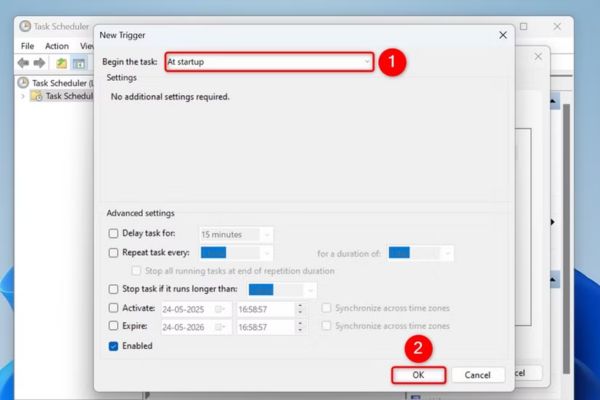Open the Begin the task dropdown

point(367,62)
